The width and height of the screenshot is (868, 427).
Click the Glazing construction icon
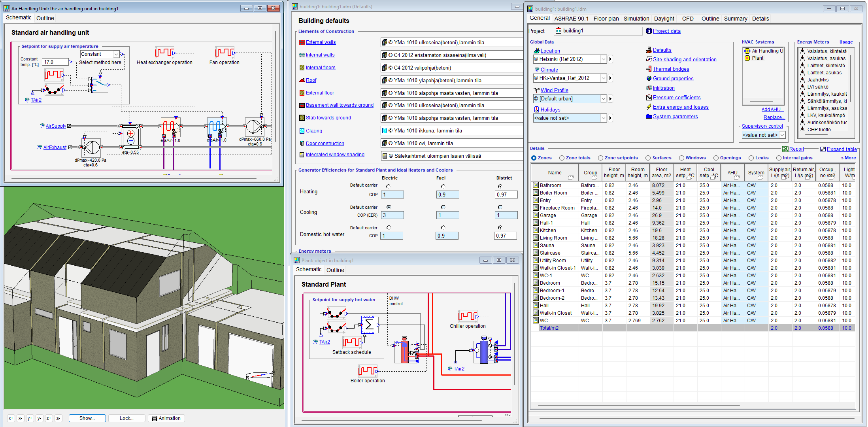coord(302,131)
